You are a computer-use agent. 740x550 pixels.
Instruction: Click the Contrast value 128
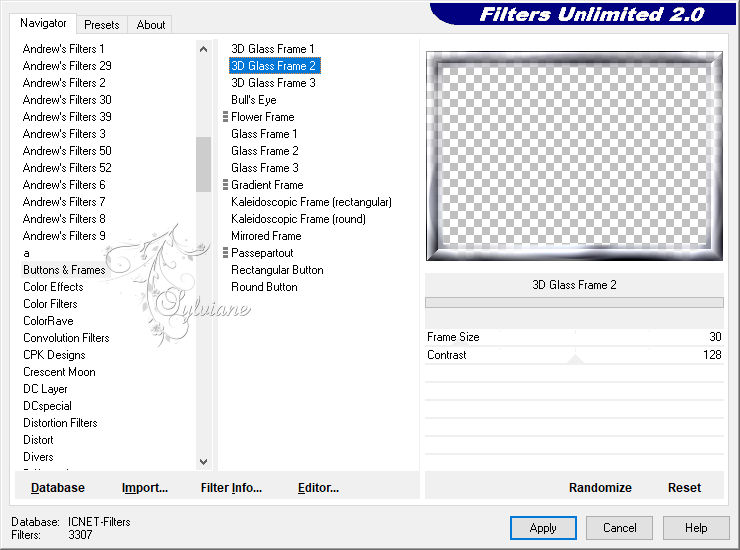[x=712, y=355]
